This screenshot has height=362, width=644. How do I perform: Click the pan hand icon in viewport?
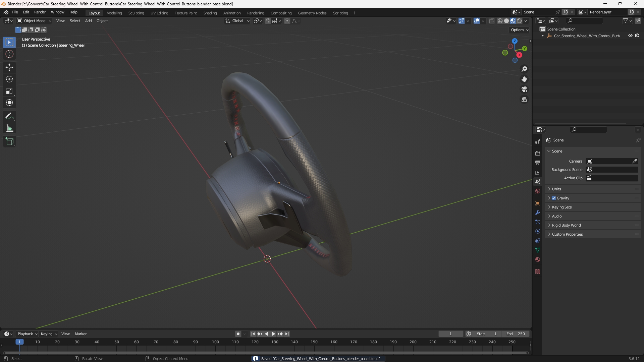[x=524, y=79]
